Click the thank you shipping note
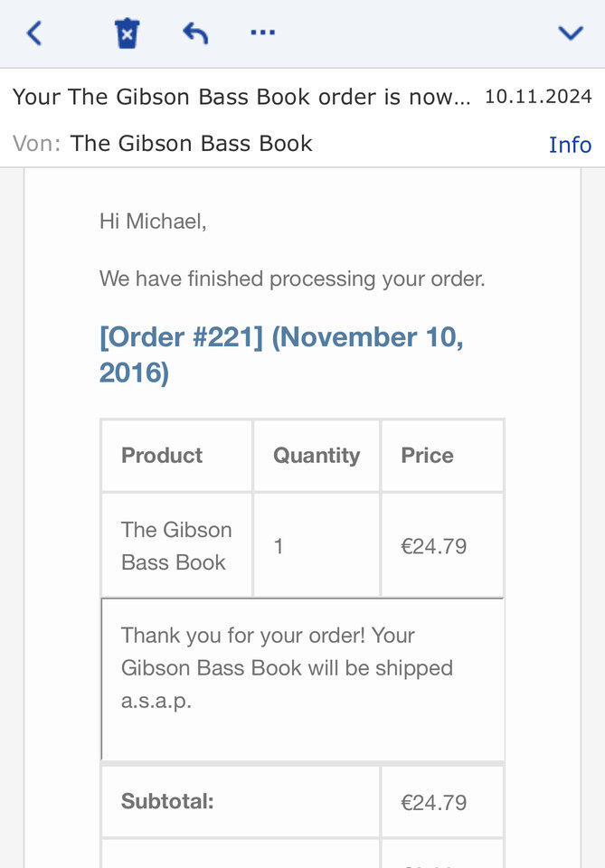The width and height of the screenshot is (605, 868). 287,668
